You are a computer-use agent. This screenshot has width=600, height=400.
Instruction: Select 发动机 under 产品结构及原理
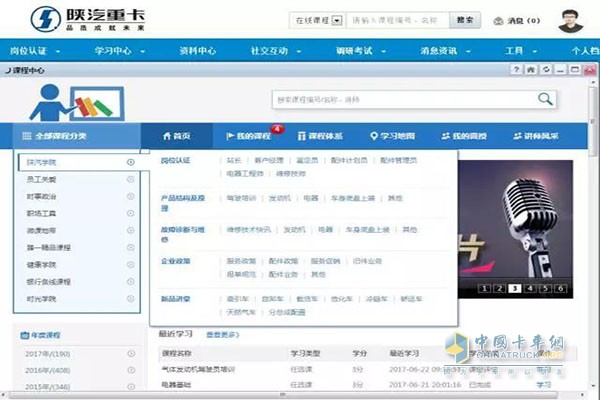[278, 198]
